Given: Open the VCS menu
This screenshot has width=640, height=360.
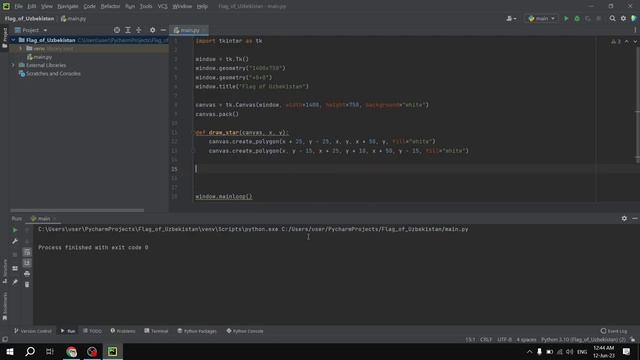Looking at the screenshot, I should point(162,7).
